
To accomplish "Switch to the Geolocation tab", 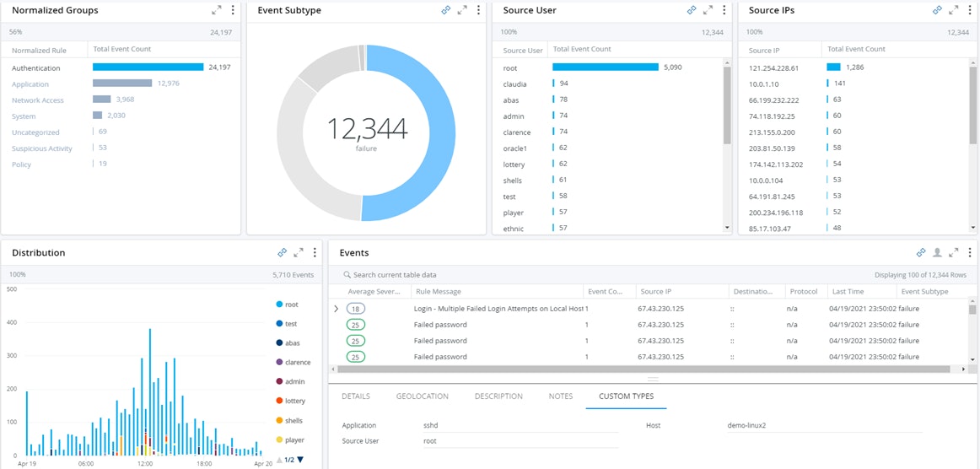I will click(422, 396).
